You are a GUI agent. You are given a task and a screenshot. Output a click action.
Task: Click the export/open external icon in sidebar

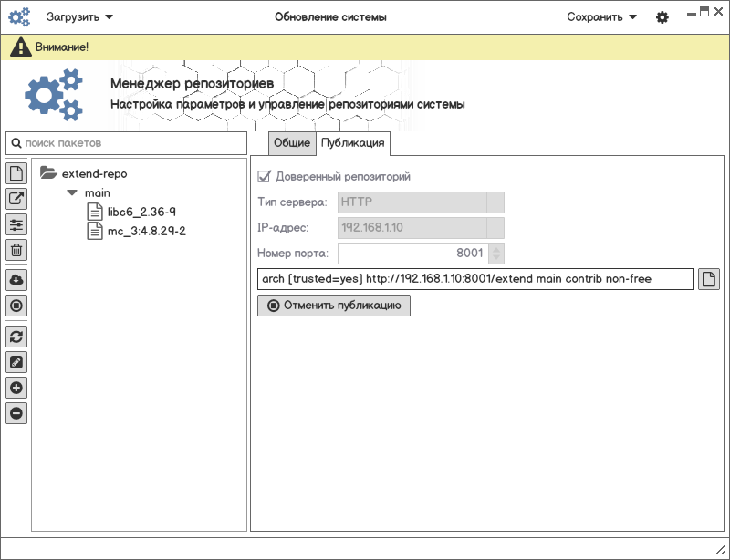click(x=16, y=199)
